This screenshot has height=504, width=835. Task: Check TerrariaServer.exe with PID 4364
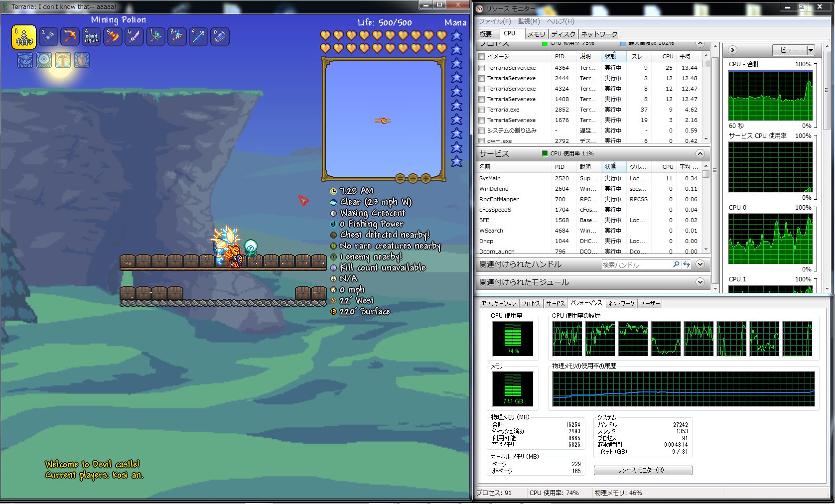tap(482, 68)
